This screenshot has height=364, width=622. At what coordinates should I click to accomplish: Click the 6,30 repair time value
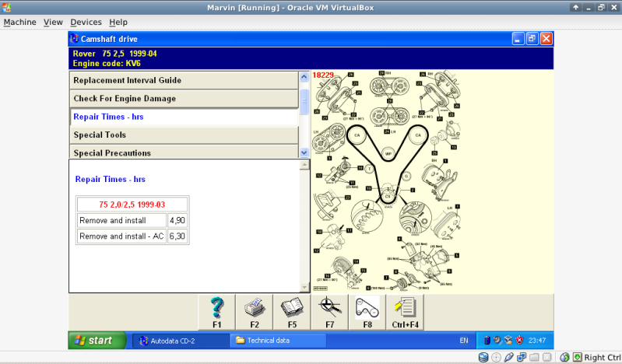177,236
